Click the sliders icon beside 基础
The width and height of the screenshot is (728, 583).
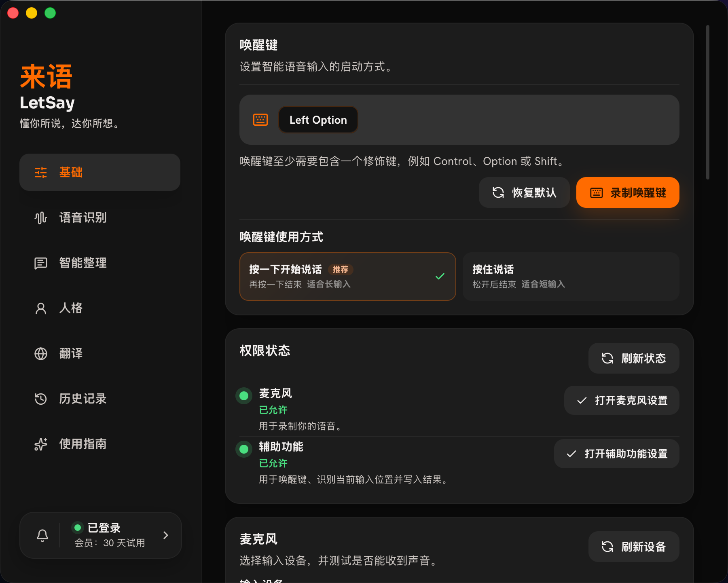[x=41, y=173]
